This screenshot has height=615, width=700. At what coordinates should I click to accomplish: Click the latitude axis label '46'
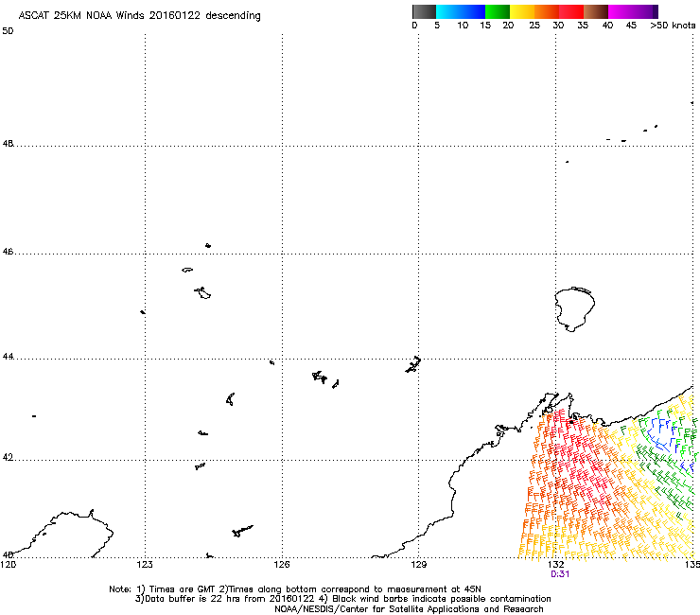point(8,252)
